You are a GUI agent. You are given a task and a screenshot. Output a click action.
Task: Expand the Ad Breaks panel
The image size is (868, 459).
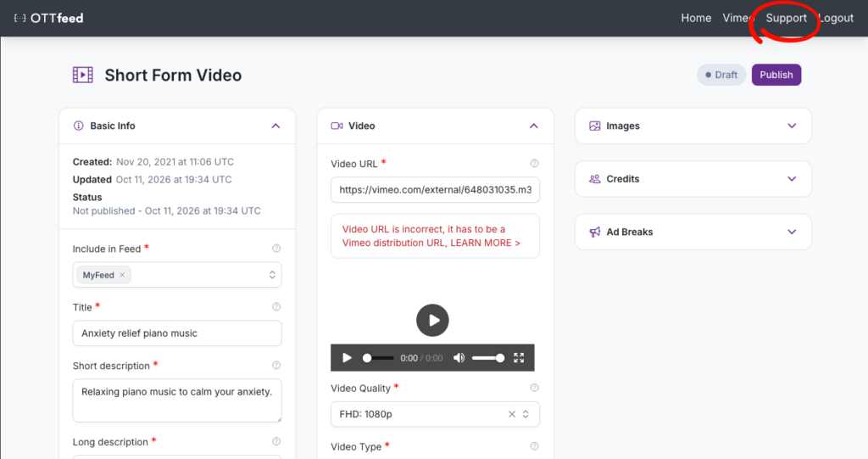(793, 232)
